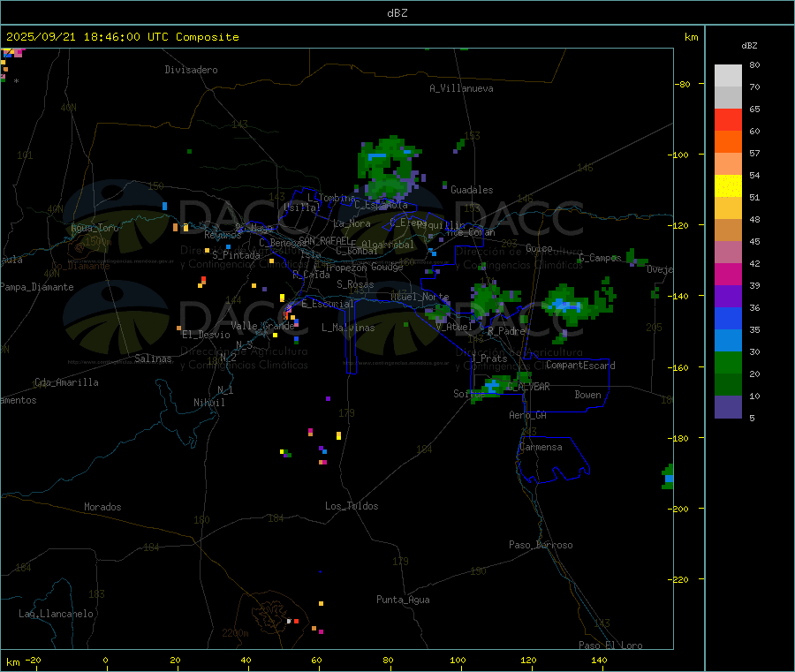Screen dimensions: 795x672
Task: Click the Los_Toldos label
Action: click(x=352, y=506)
